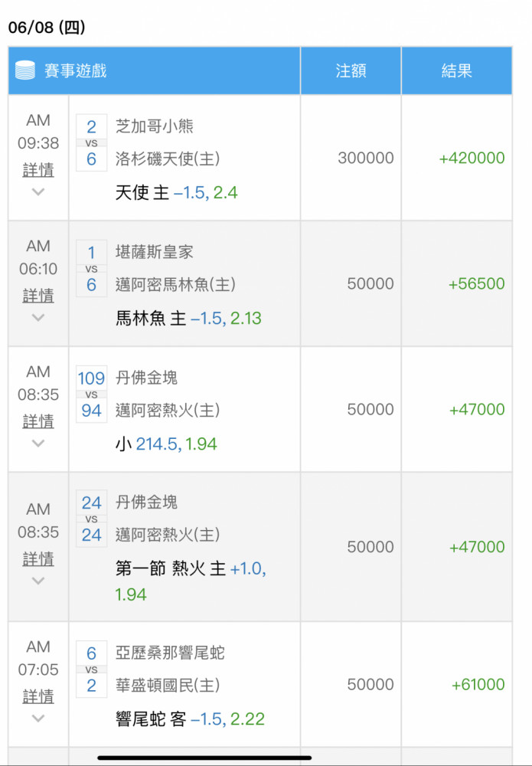Click the coin stack icon in header
532x766 pixels.
tap(25, 70)
